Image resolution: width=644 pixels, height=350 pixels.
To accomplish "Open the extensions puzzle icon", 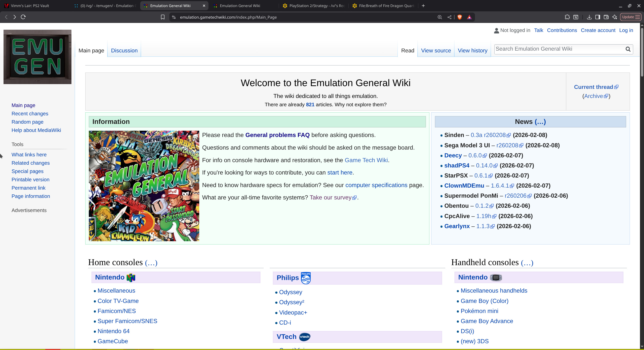I will pos(567,17).
